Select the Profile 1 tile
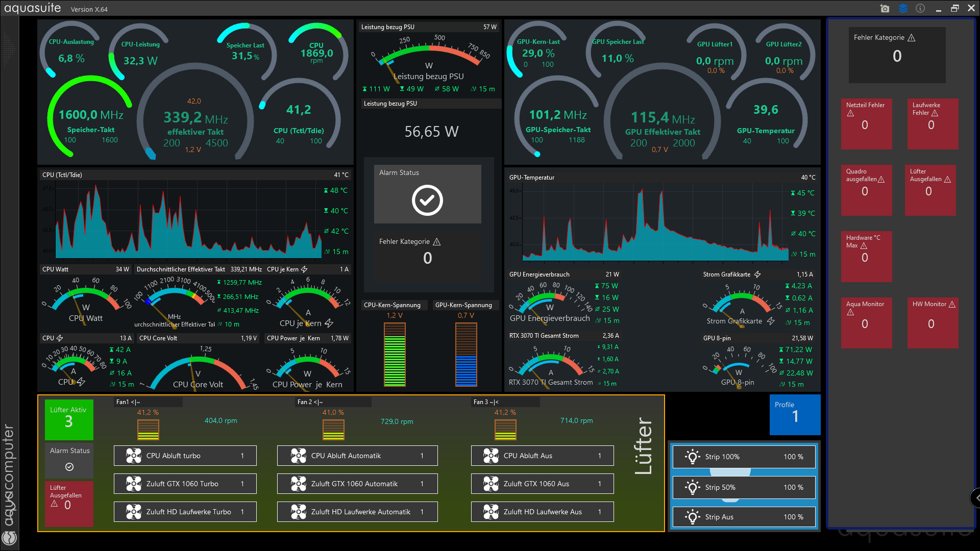Image resolution: width=980 pixels, height=551 pixels. (x=795, y=414)
